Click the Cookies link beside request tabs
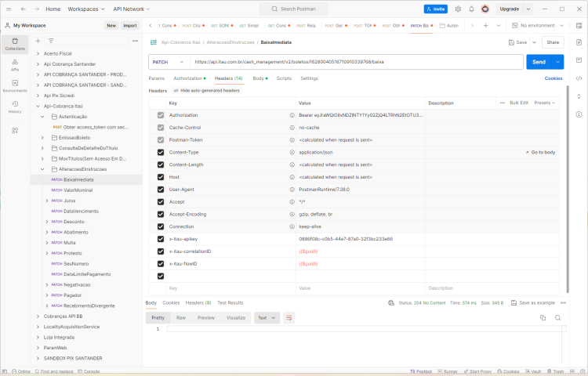588x376 pixels. pos(554,78)
